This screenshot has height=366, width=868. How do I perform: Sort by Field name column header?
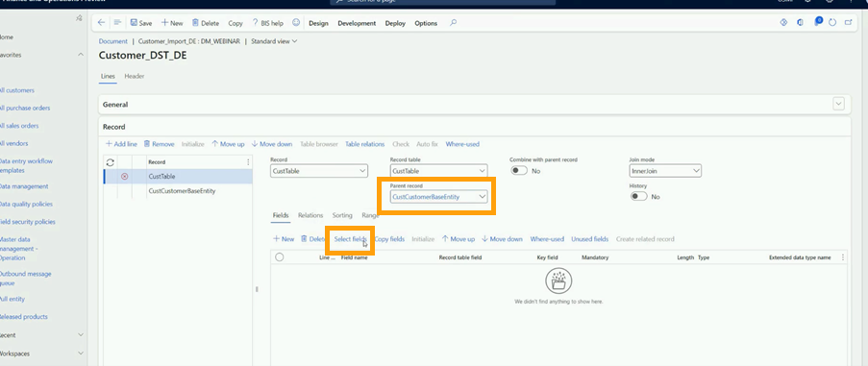[x=355, y=257]
